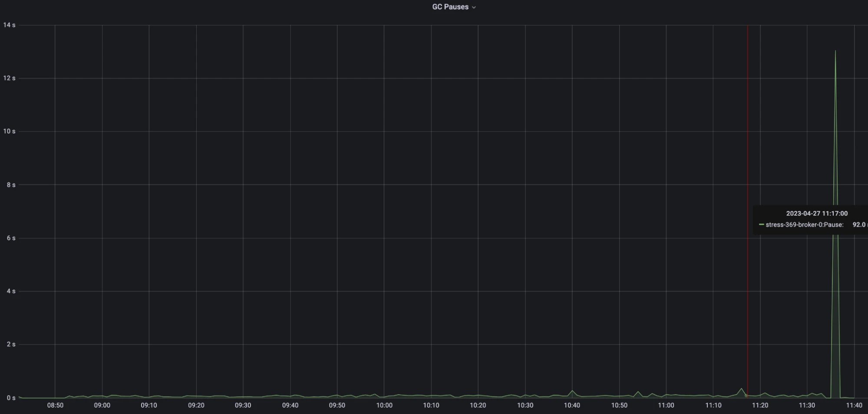Click the chevron next to GC Pauses title

click(474, 7)
